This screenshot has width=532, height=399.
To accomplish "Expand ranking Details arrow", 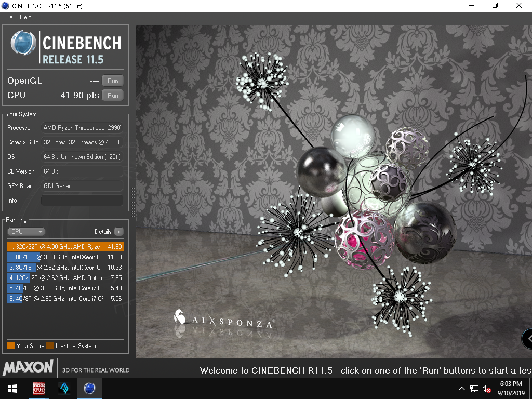I will (x=119, y=231).
